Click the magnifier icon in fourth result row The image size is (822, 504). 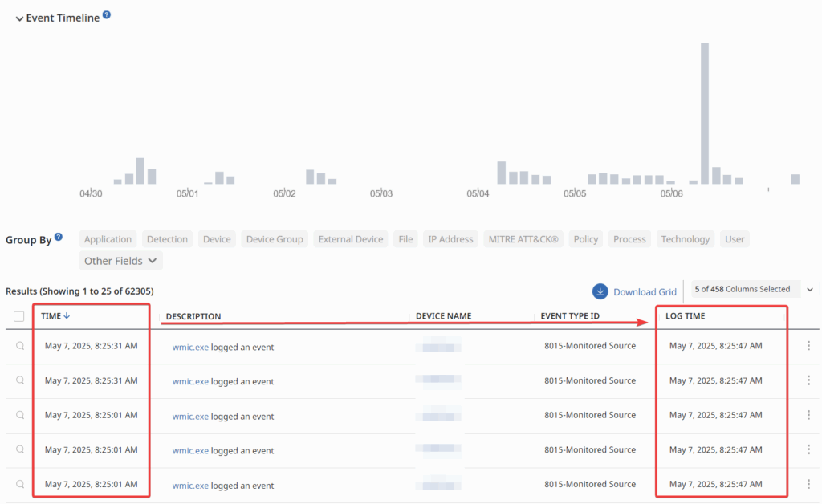[x=20, y=449]
